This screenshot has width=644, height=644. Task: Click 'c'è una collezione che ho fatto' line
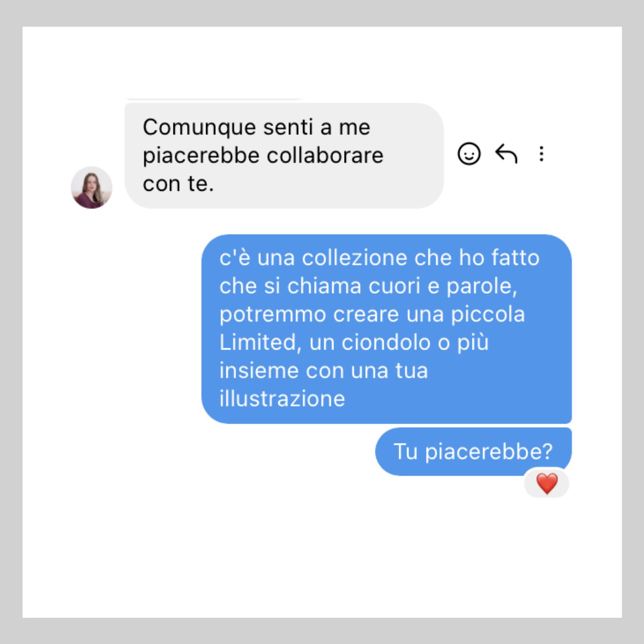point(379,258)
